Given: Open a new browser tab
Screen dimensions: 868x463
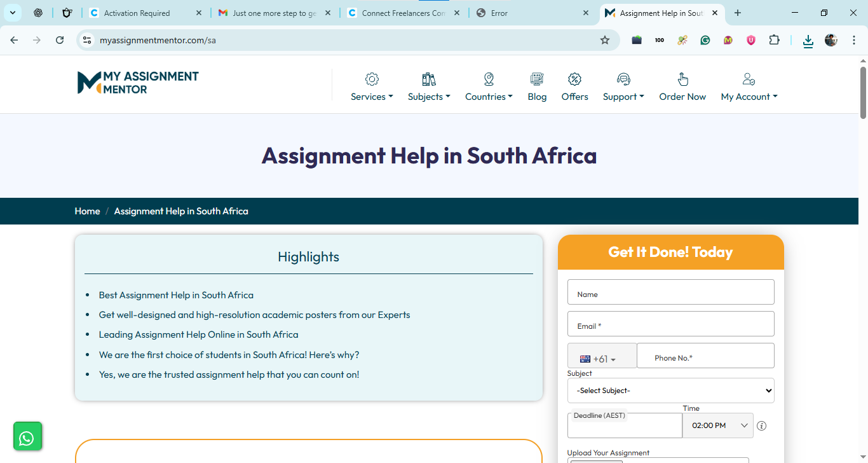Looking at the screenshot, I should [738, 13].
